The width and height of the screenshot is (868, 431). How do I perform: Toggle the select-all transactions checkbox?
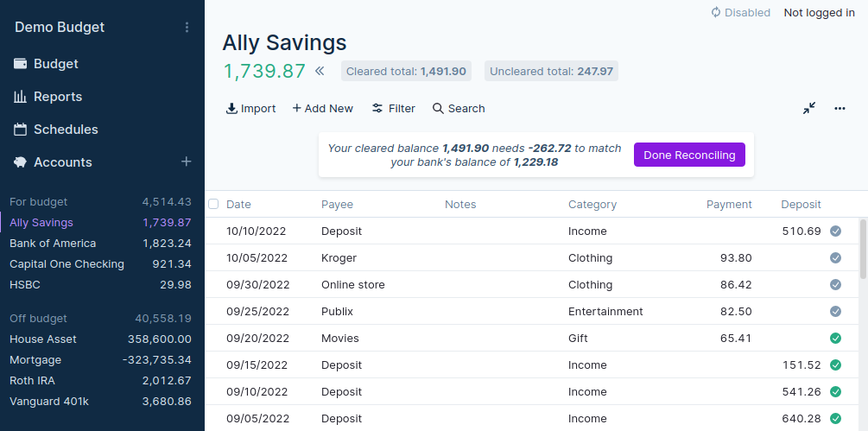[x=213, y=204]
